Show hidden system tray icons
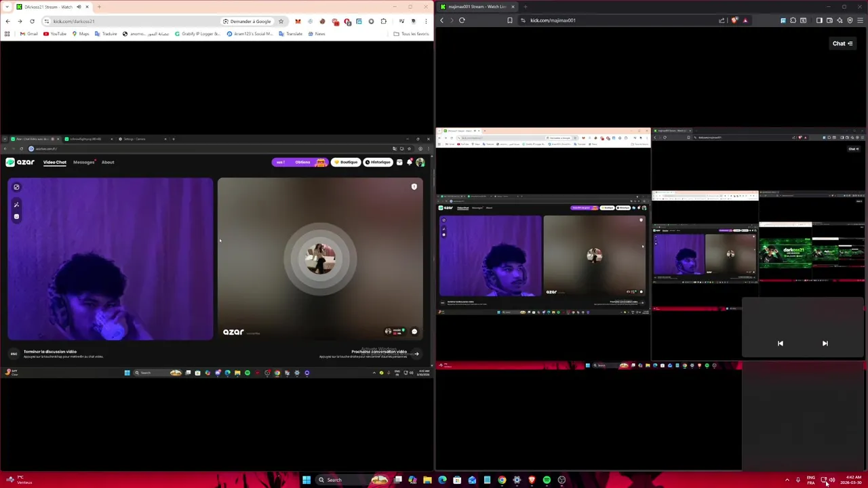Screen dimensions: 868x488 pos(787,480)
